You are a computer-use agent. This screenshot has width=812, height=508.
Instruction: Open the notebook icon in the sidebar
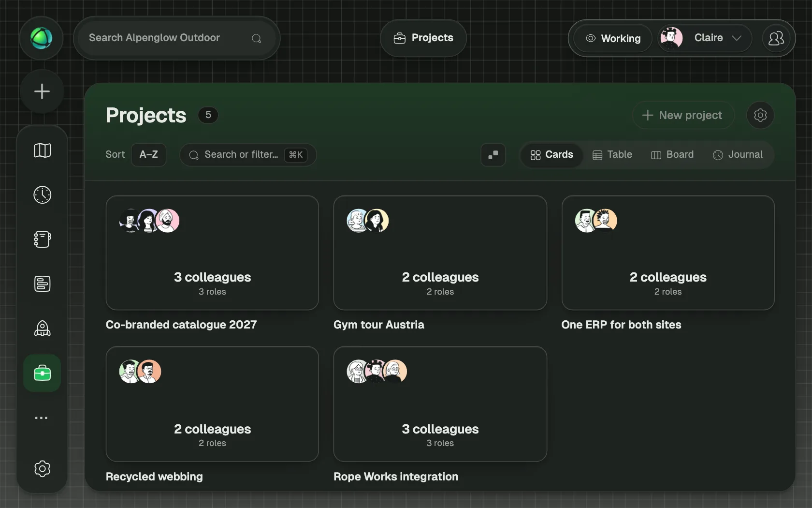tap(42, 239)
